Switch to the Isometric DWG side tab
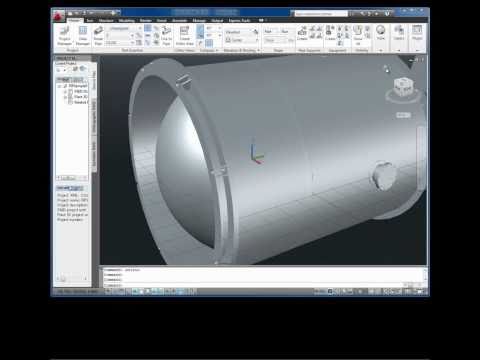This screenshot has width=480, height=360. [x=94, y=154]
